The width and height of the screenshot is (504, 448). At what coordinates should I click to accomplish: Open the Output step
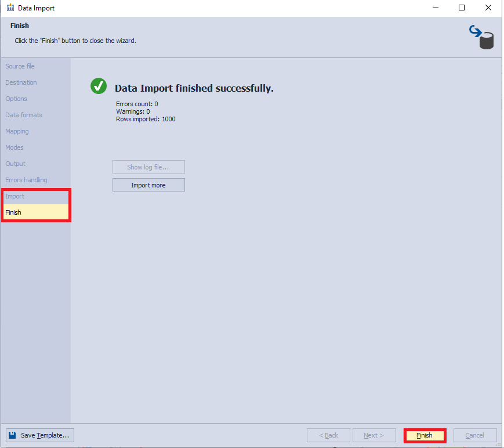coord(16,164)
